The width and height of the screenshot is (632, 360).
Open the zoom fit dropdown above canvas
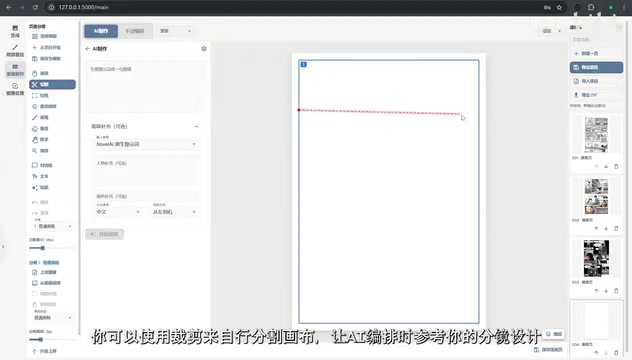click(x=551, y=31)
